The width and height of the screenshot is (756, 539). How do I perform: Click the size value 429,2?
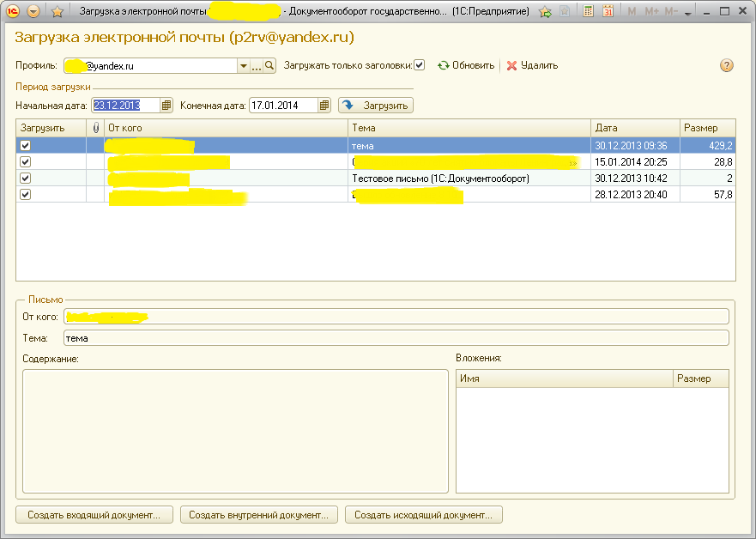[x=720, y=146]
